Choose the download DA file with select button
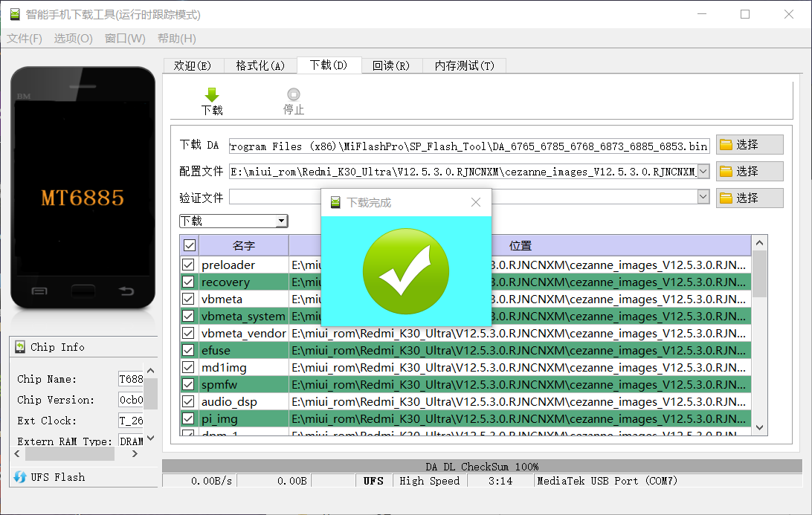Image resolution: width=812 pixels, height=515 pixels. click(750, 145)
